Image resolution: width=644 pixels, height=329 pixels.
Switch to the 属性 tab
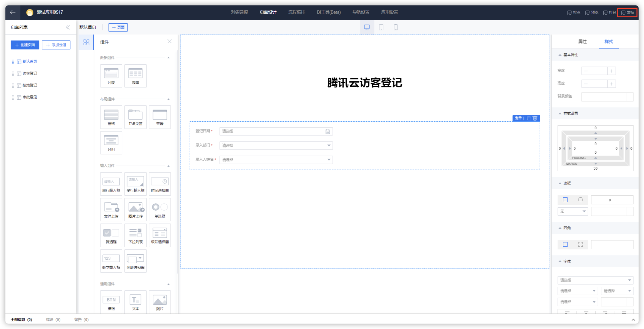coord(582,42)
